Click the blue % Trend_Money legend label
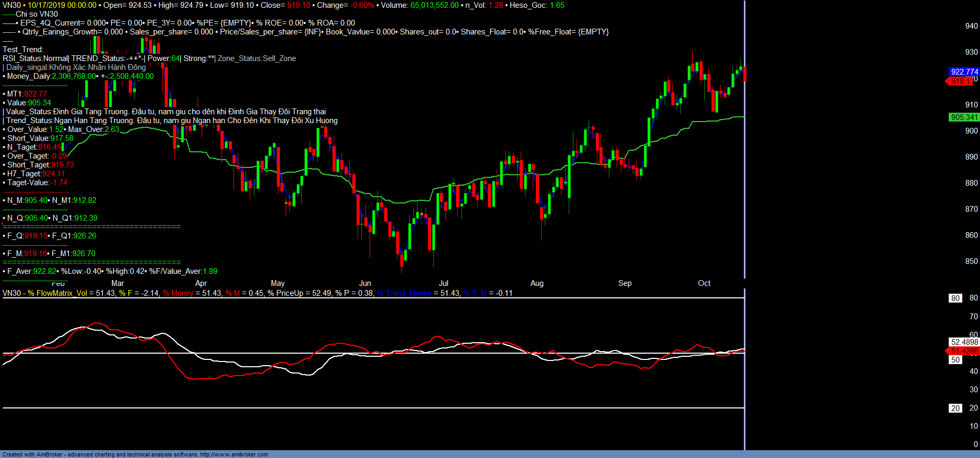 click(x=404, y=293)
